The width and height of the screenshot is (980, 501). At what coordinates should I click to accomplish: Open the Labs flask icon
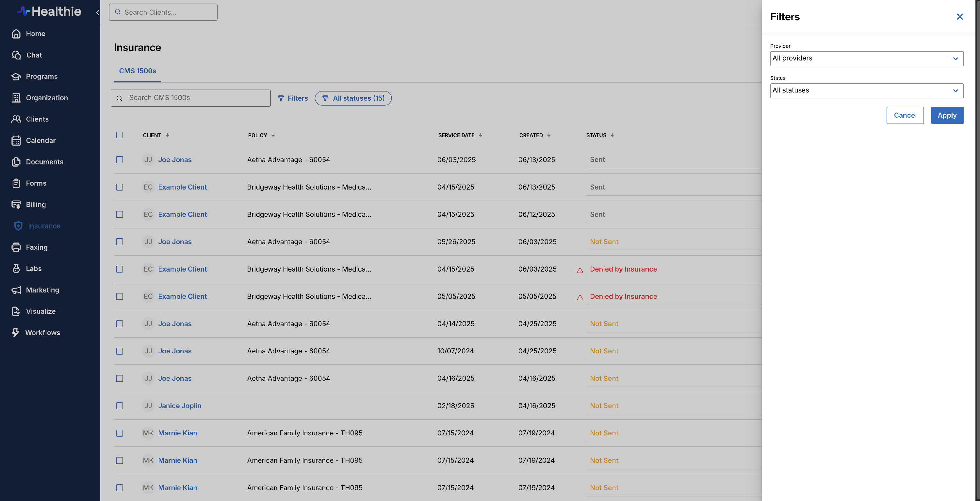point(16,269)
